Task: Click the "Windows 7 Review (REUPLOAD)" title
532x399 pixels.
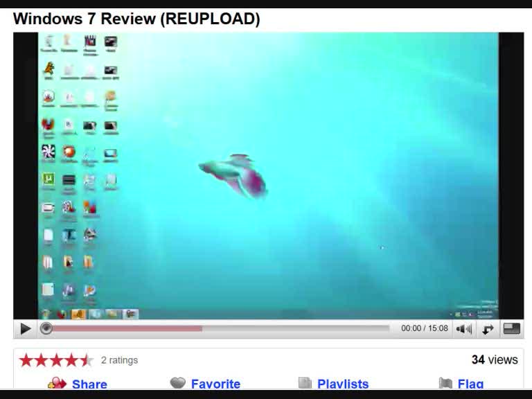Action: [136, 19]
